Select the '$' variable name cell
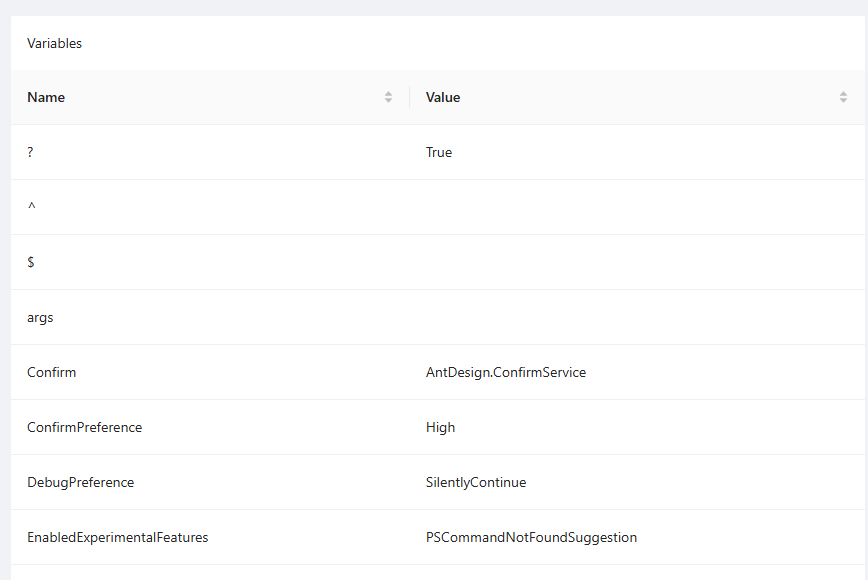Image resolution: width=868 pixels, height=580 pixels. coord(210,262)
